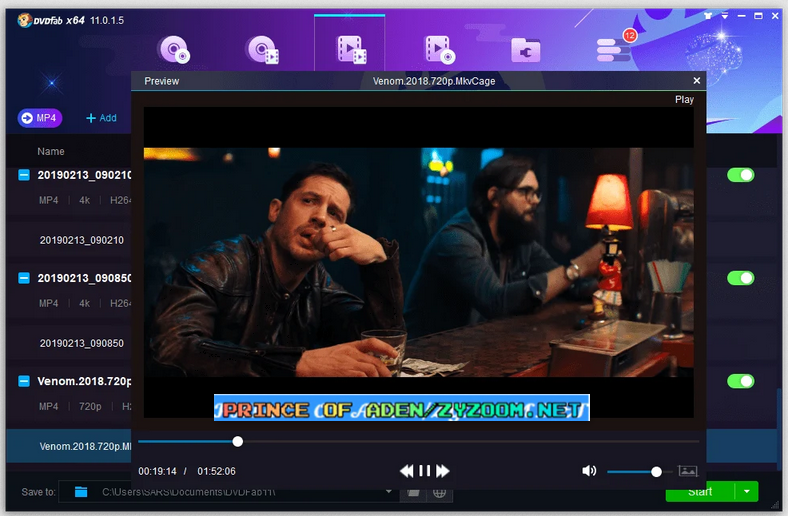Click the Save to folder icon
This screenshot has width=788, height=516.
[x=81, y=492]
